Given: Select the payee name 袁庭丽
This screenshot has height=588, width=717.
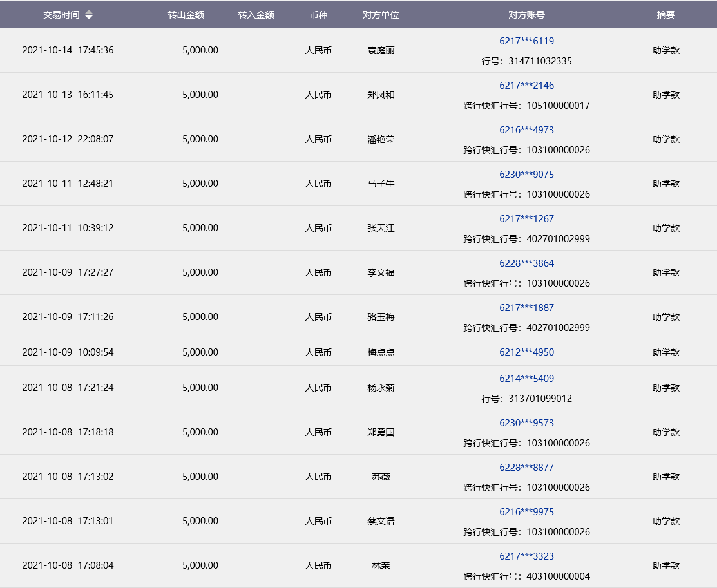Looking at the screenshot, I should coord(381,50).
